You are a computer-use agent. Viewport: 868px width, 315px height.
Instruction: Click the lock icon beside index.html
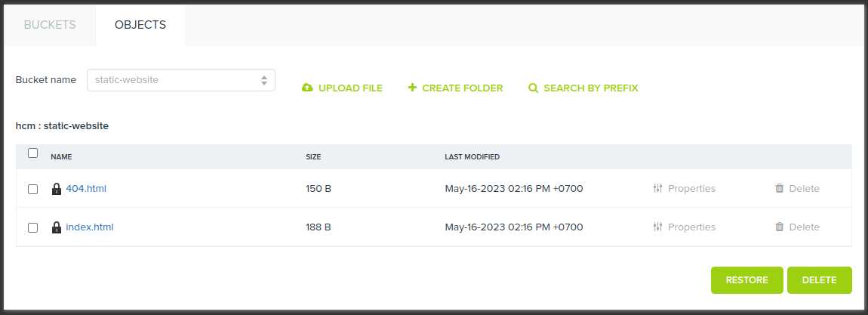pyautogui.click(x=57, y=227)
